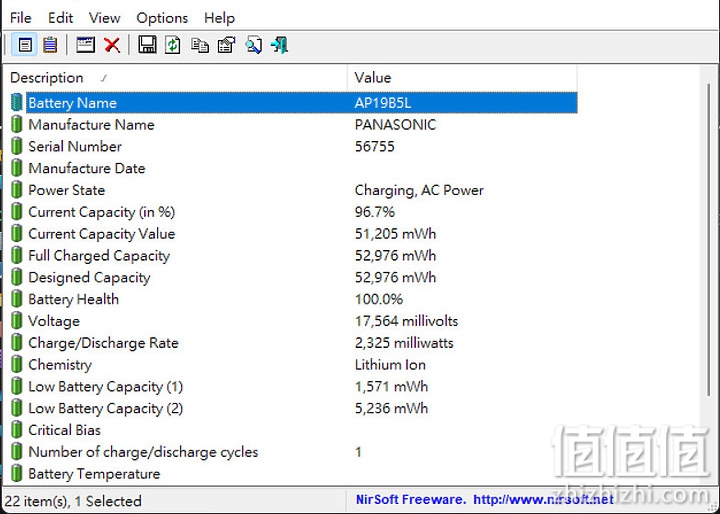The height and width of the screenshot is (514, 720).
Task: Select the Charge/Discharge Rate row
Action: tap(294, 343)
